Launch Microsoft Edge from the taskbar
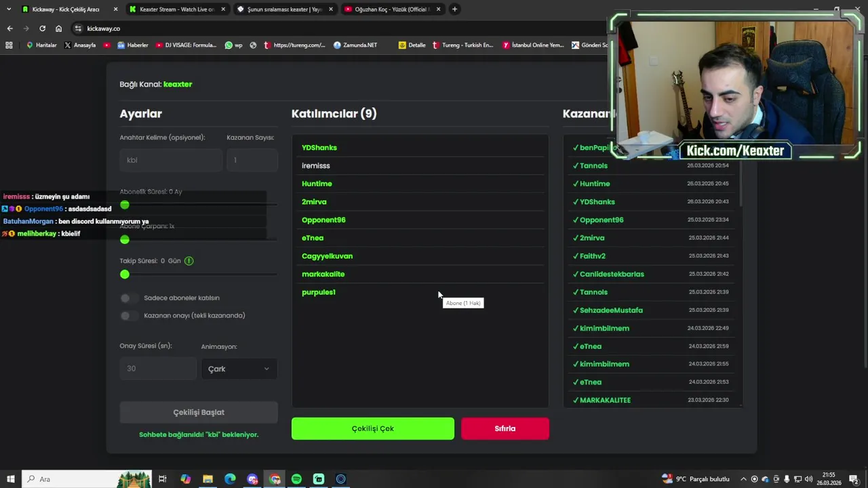Screen dimensions: 868x488 coord(230,479)
